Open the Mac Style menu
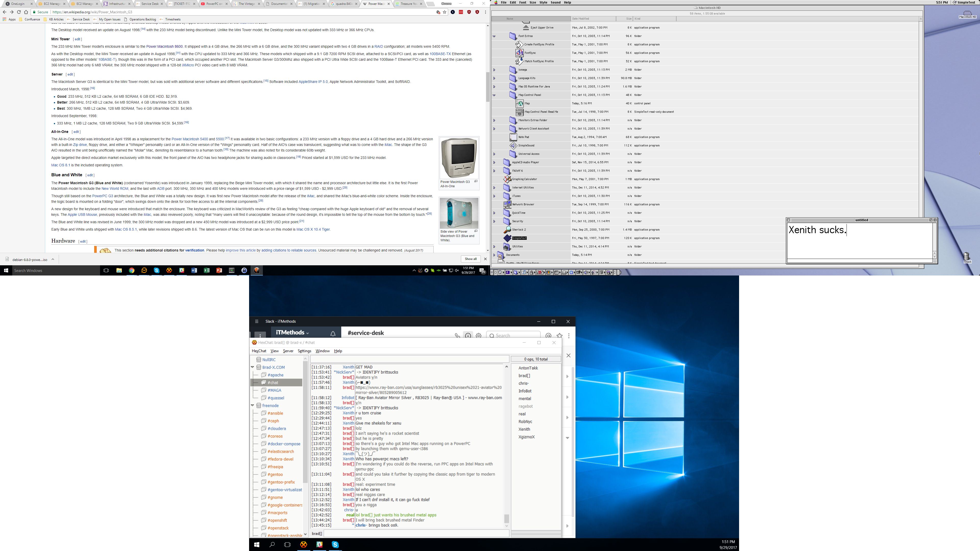 543,2
